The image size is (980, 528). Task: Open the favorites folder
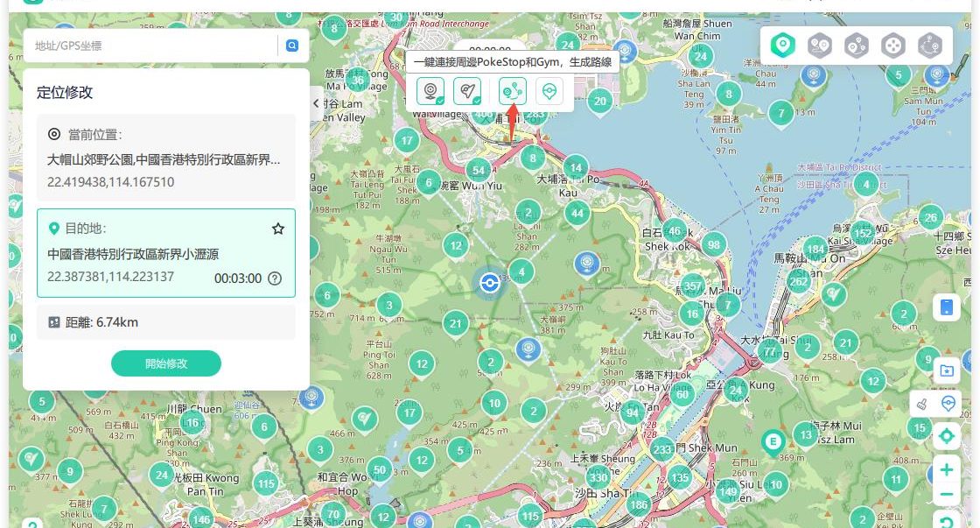pos(946,370)
